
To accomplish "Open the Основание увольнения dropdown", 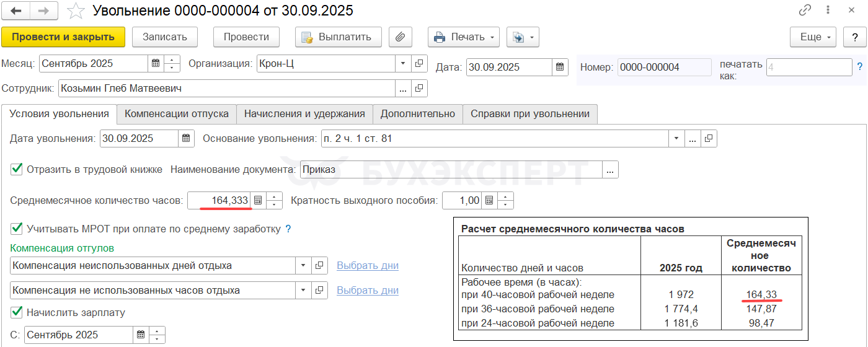I will 676,138.
